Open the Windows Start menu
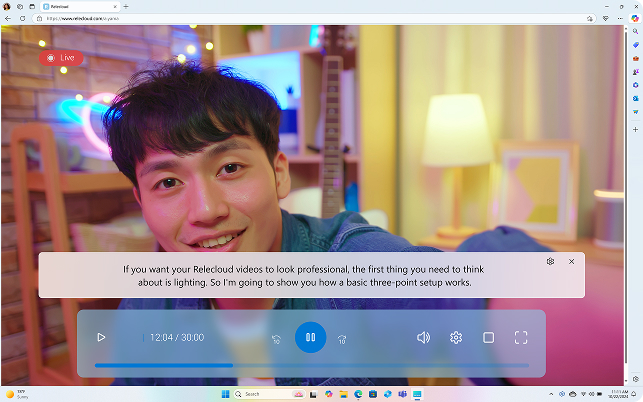The height and width of the screenshot is (402, 643). point(225,394)
